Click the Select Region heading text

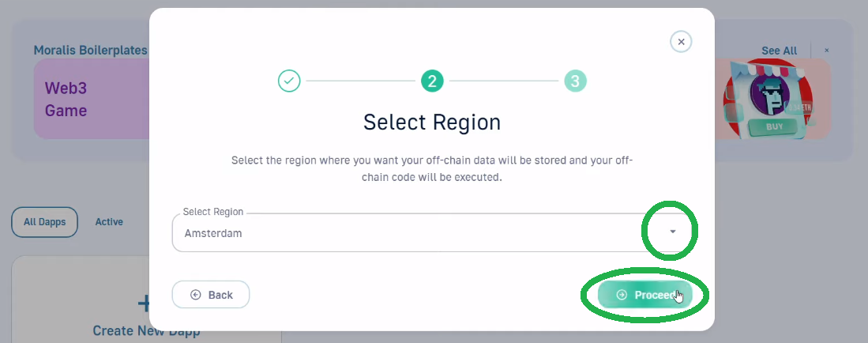click(432, 122)
